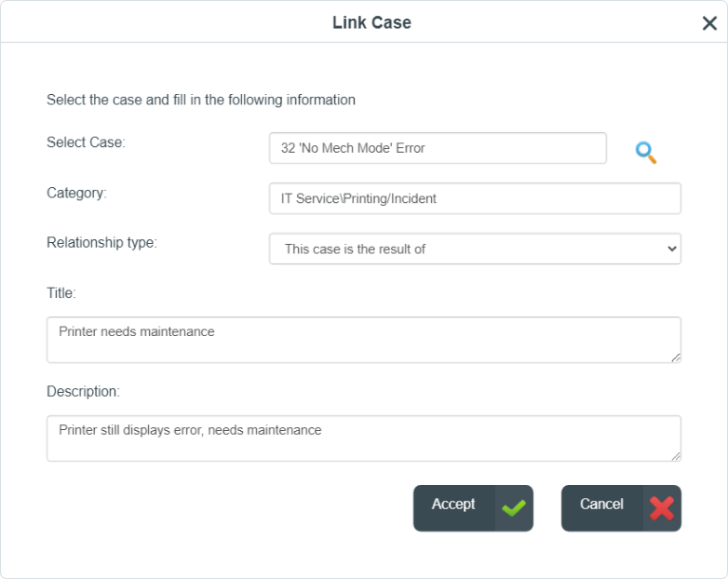Screen dimensions: 728x579
Task: Click the 'Relationship type:' label
Action: click(102, 242)
